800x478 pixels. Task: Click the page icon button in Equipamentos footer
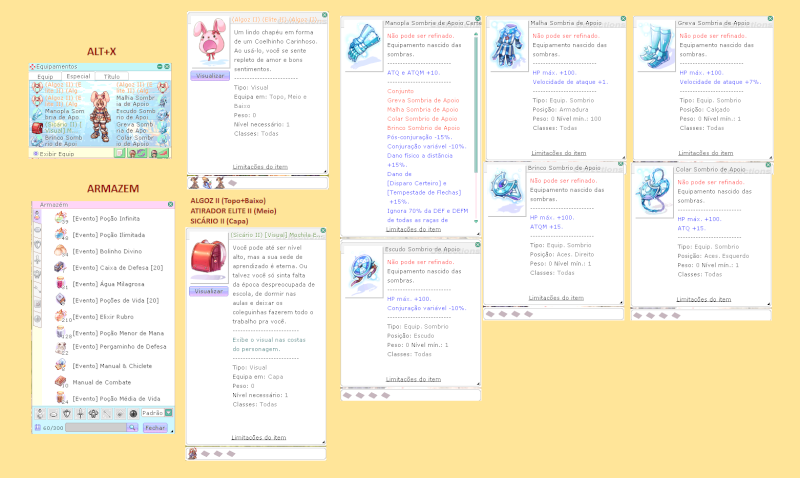click(x=119, y=153)
